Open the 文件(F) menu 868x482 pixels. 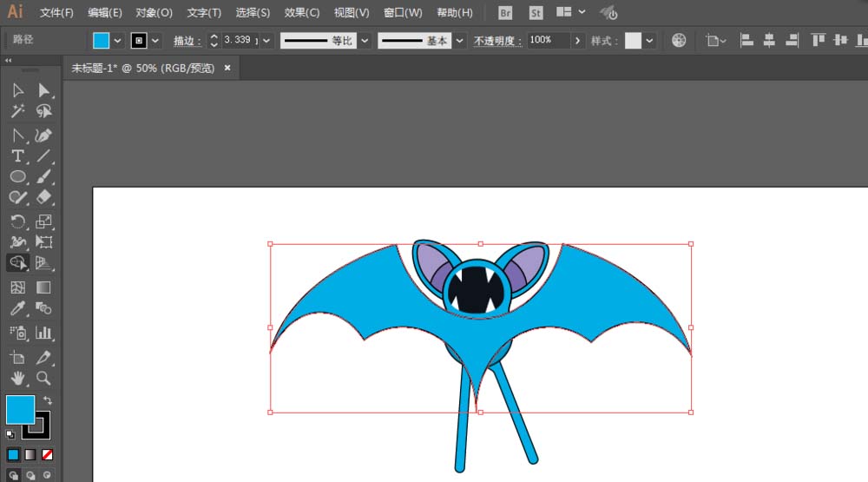(x=56, y=13)
